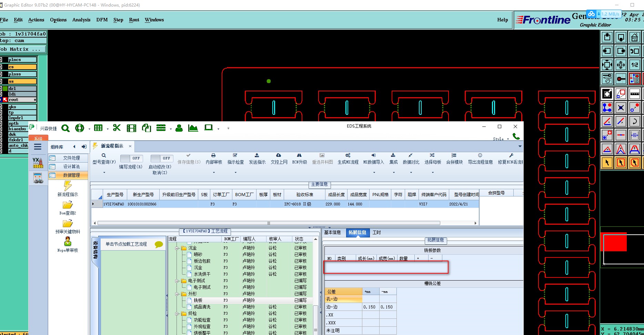Collapse the 电子测试 tree folder
The height and width of the screenshot is (335, 644).
tap(177, 281)
